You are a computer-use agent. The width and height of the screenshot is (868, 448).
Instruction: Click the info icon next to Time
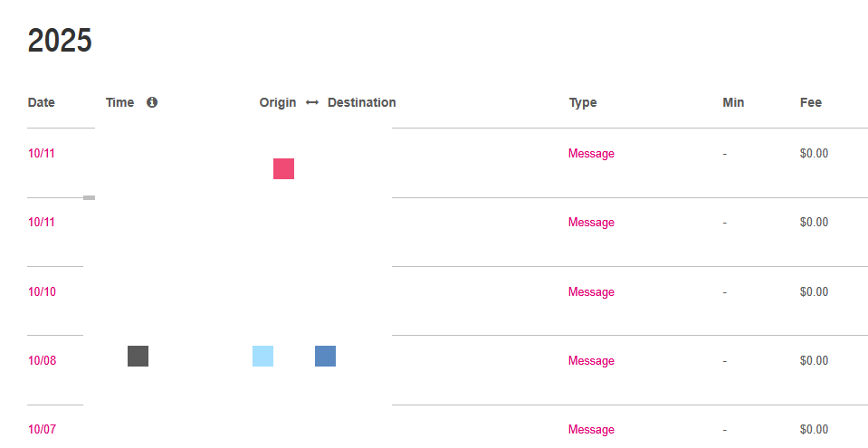[x=152, y=102]
